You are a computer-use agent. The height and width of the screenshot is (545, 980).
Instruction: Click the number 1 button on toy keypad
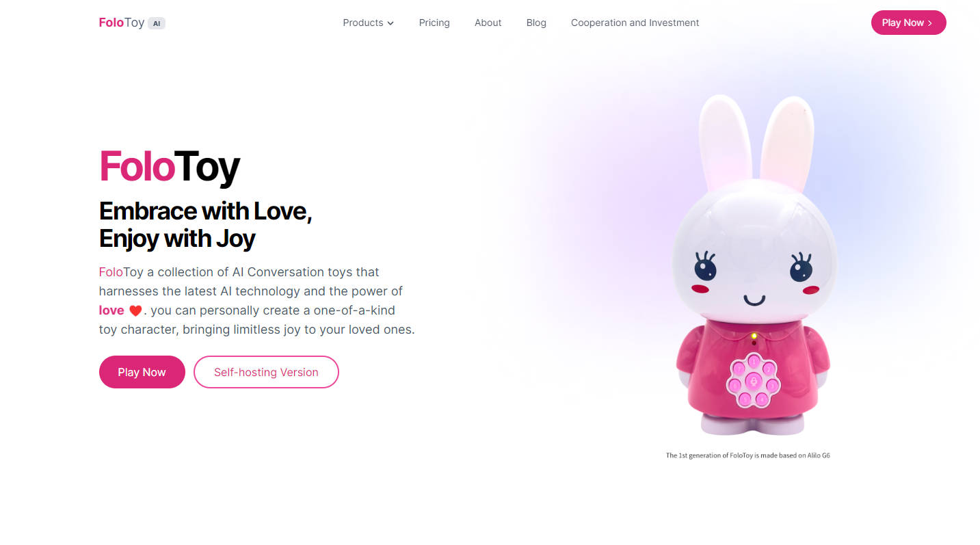[x=754, y=360]
